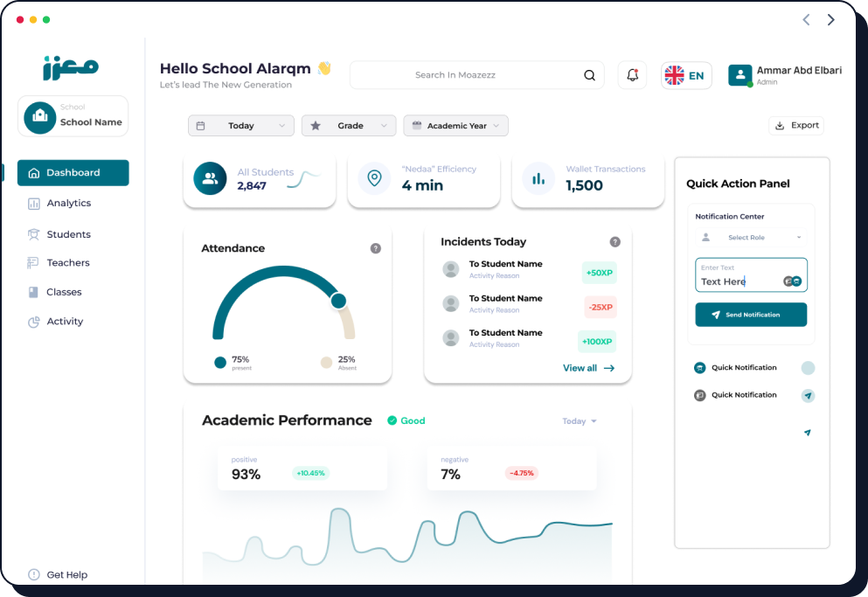Image resolution: width=868 pixels, height=597 pixels.
Task: Switch language using the EN flag button
Action: 686,75
